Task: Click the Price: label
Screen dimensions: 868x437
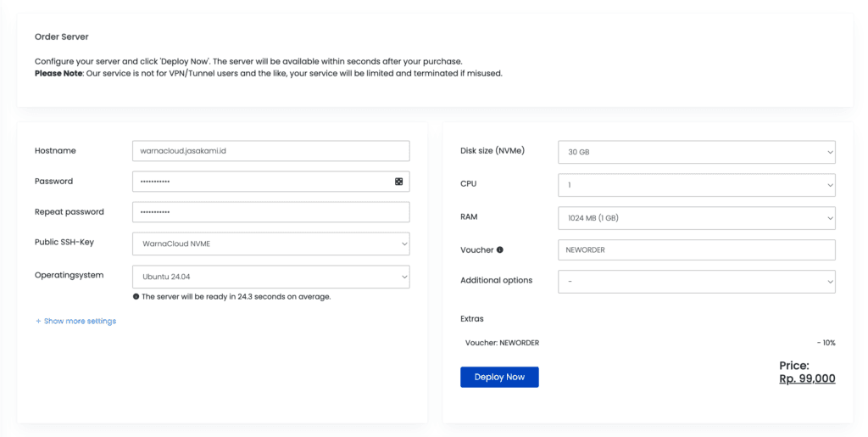Action: point(794,366)
